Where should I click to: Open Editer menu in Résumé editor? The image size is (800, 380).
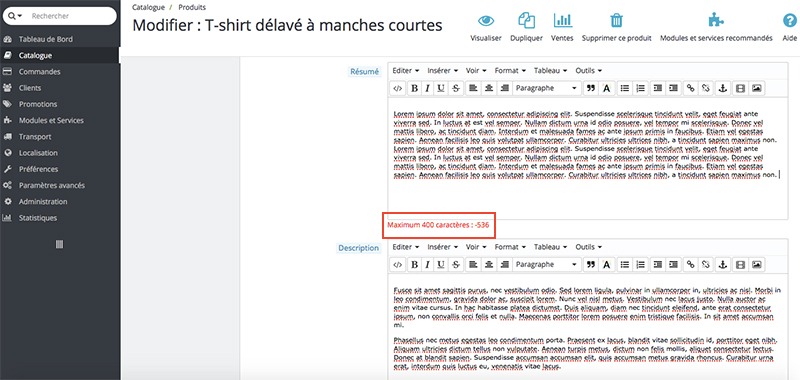pos(405,70)
